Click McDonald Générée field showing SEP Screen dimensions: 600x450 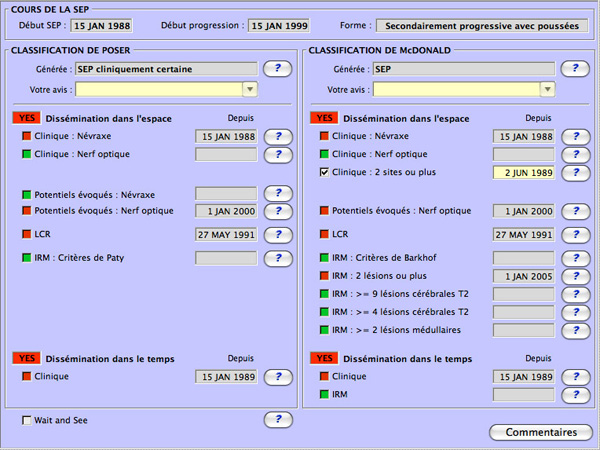pos(464,69)
